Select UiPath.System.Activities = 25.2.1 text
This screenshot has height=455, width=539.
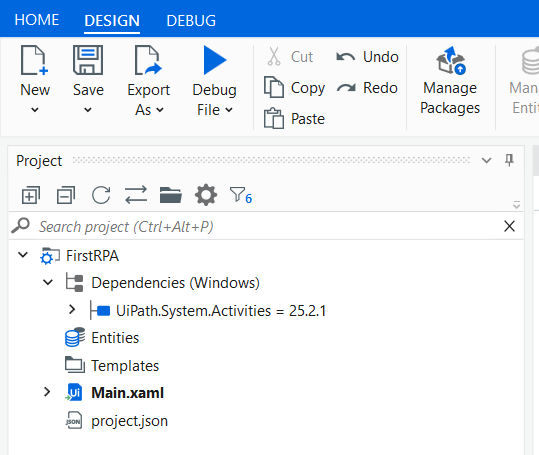pyautogui.click(x=221, y=311)
